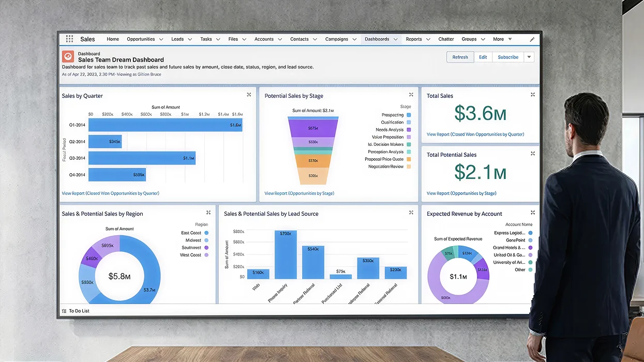644x362 pixels.
Task: Expand the Total Sales widget
Action: tap(533, 95)
